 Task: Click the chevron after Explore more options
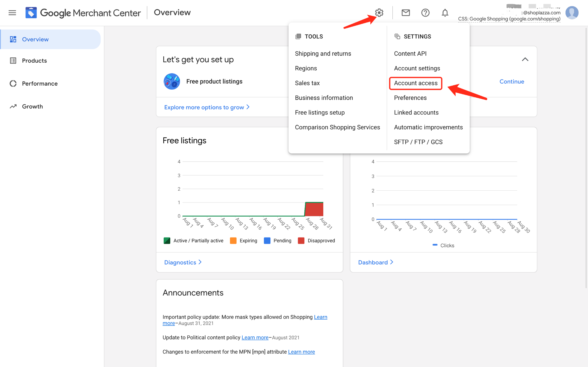click(x=248, y=107)
